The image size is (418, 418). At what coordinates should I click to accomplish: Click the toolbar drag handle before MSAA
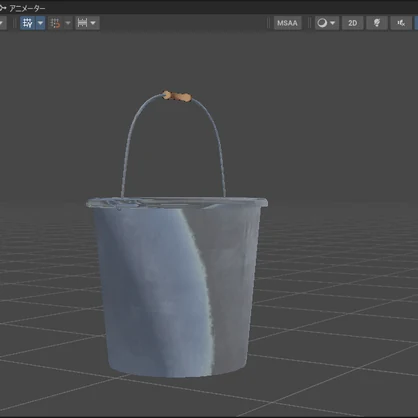click(268, 23)
